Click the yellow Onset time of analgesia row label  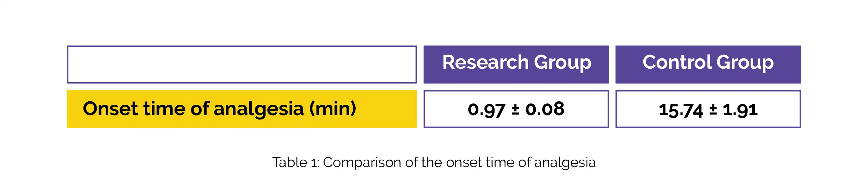[242, 109]
